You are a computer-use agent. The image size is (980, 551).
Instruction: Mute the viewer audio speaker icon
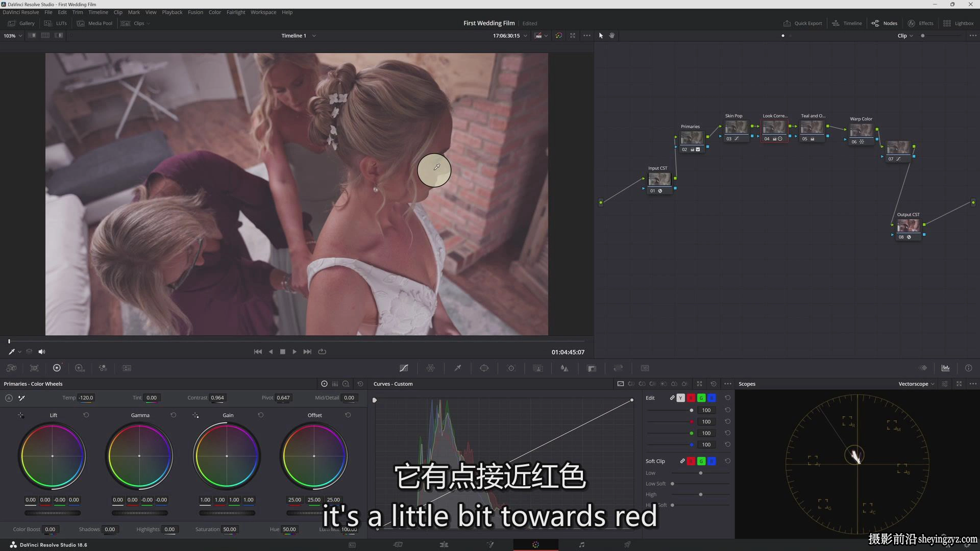coord(42,352)
